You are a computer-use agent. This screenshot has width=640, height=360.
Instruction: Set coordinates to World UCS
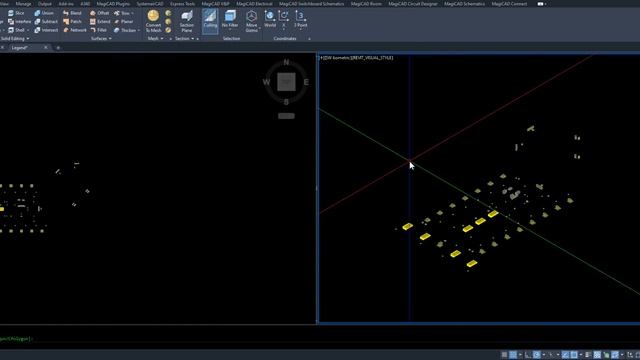coord(270,19)
